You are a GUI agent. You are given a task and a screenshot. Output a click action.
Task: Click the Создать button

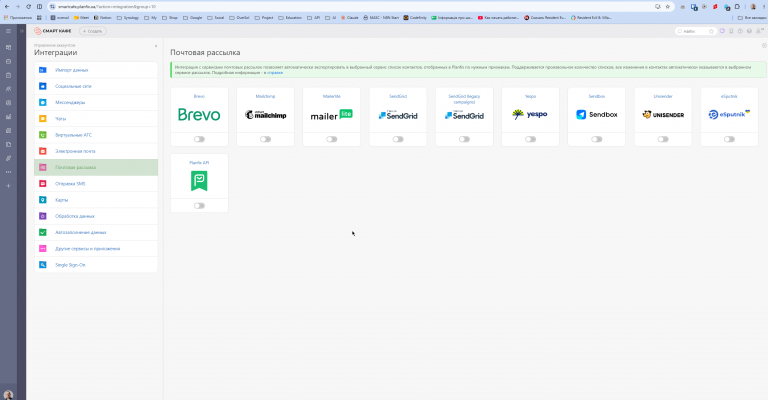93,31
